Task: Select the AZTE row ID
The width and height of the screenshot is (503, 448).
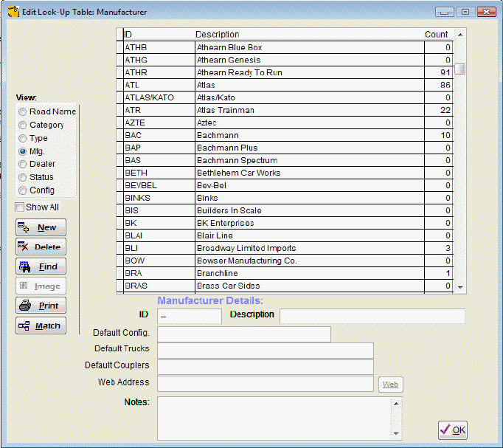Action: pos(159,123)
